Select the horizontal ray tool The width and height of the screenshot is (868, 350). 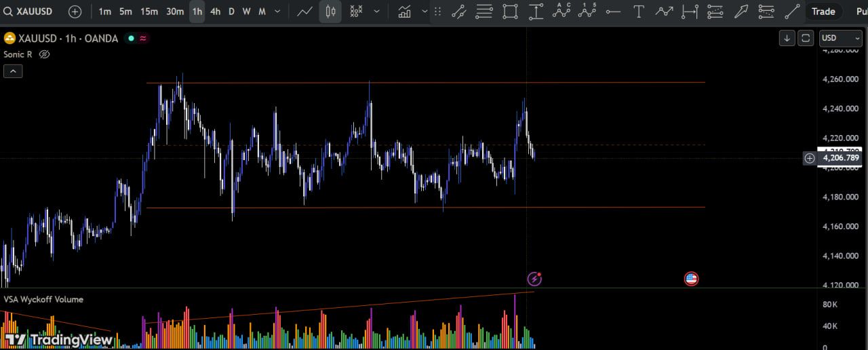point(613,12)
